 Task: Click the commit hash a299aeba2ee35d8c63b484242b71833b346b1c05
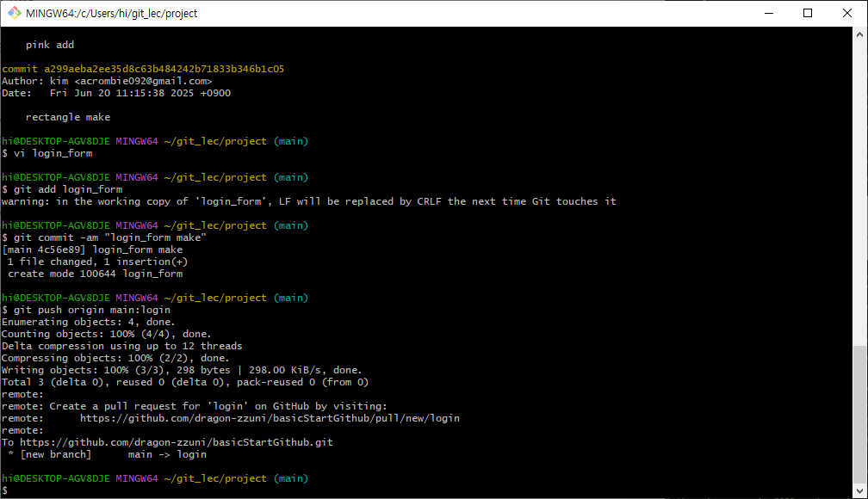coord(164,69)
